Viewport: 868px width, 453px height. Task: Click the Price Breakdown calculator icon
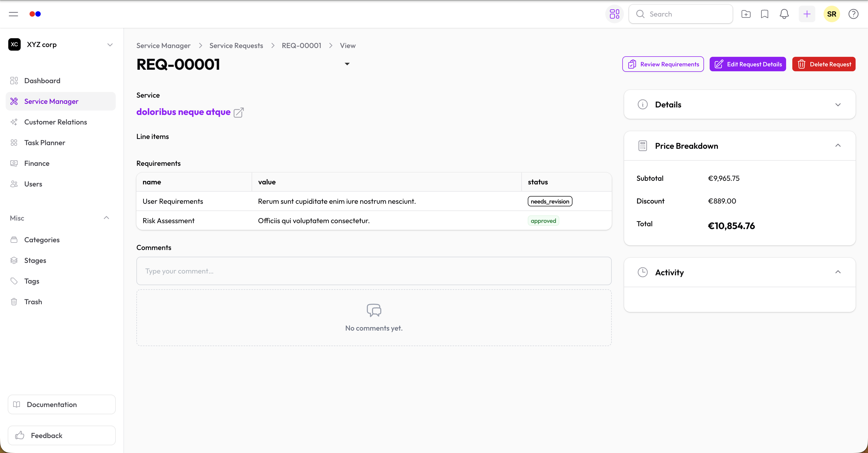coord(642,146)
